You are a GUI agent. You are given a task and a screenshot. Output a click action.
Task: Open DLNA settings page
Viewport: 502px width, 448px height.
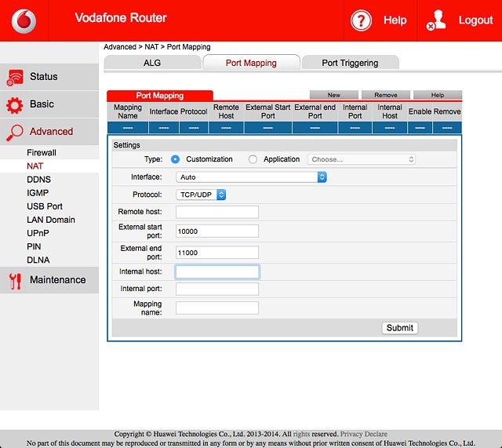click(38, 260)
